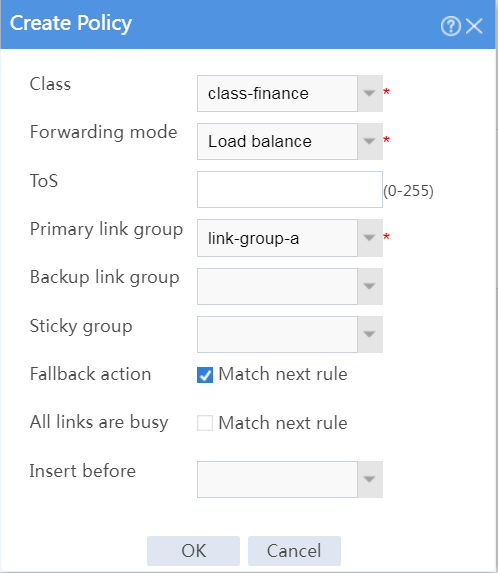Uncheck Fallback action Match next rule checkbox
Image resolution: width=498 pixels, height=573 pixels.
[205, 375]
